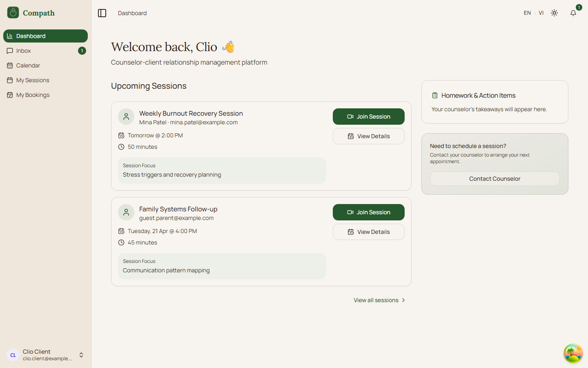Click the palm tree floating icon
The width and height of the screenshot is (588, 368).
click(573, 353)
